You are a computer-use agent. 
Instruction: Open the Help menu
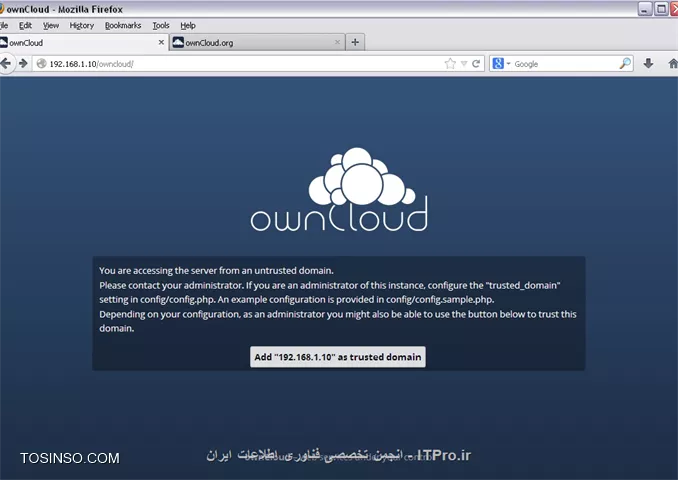pyautogui.click(x=188, y=26)
